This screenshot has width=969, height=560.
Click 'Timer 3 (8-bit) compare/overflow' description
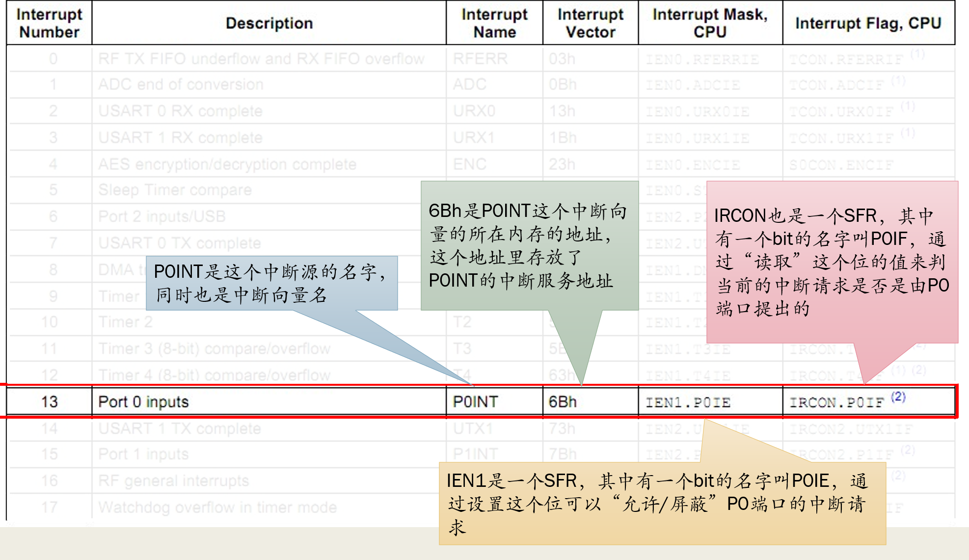pyautogui.click(x=215, y=349)
